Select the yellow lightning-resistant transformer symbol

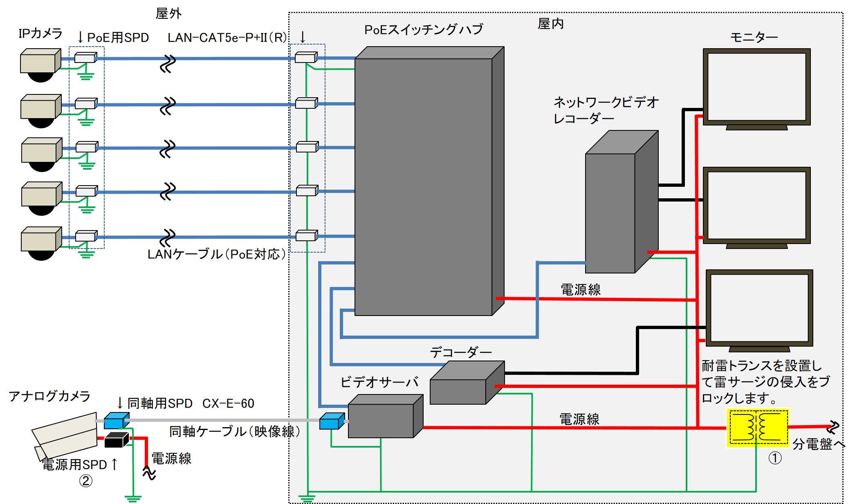[758, 428]
